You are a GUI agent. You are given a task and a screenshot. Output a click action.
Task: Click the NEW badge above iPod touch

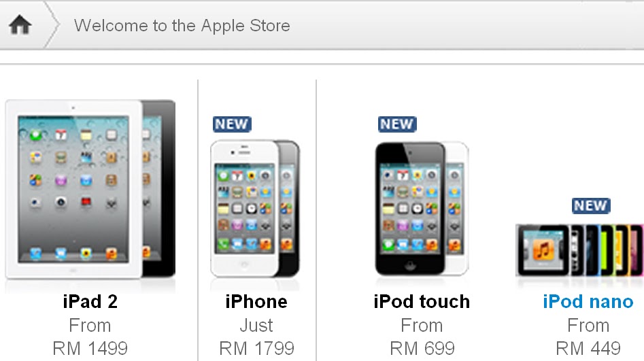tap(397, 124)
